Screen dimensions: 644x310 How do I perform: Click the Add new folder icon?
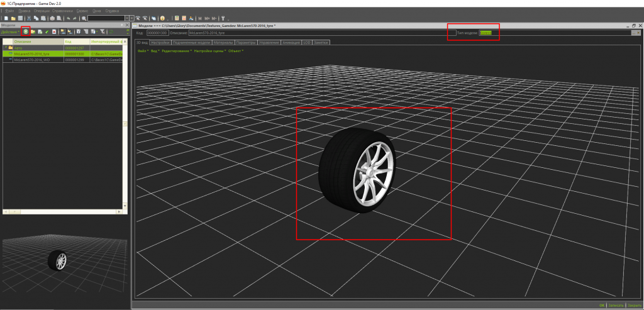tap(33, 31)
